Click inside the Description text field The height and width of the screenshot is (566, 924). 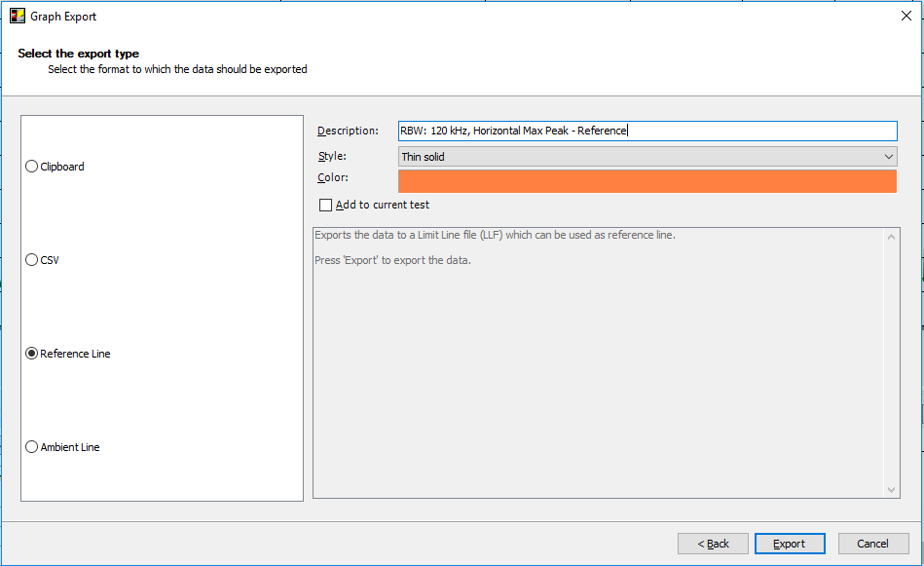point(647,131)
